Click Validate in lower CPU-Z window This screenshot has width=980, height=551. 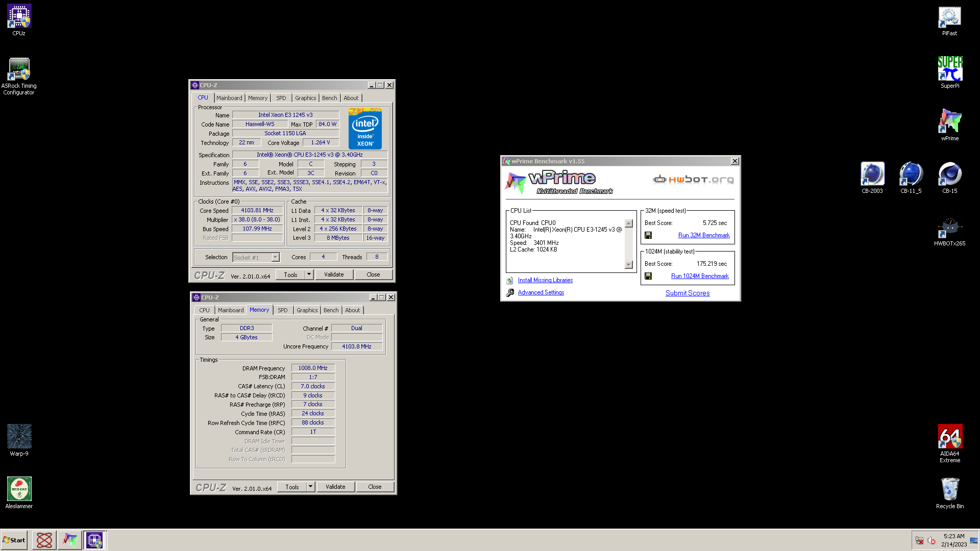pos(335,487)
